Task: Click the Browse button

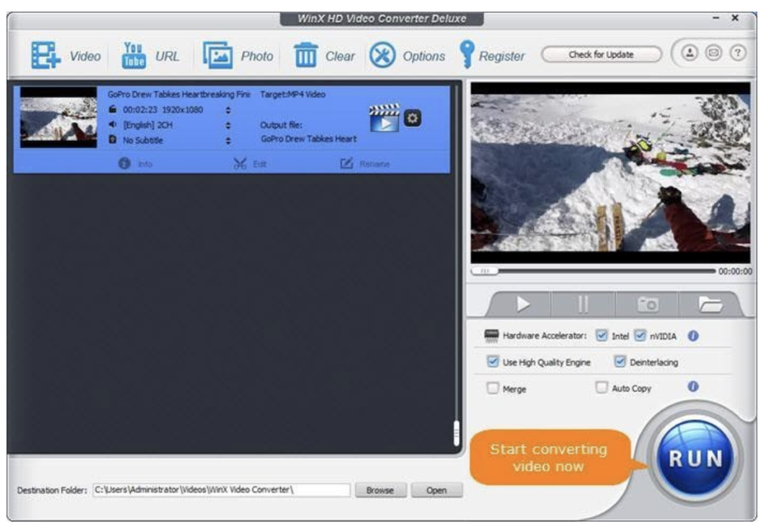Action: (x=380, y=491)
